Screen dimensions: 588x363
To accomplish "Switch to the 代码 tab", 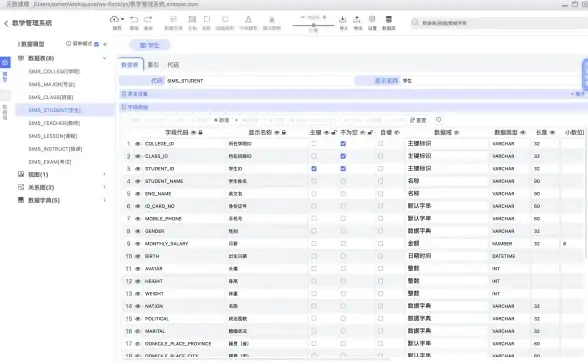I will click(x=173, y=65).
